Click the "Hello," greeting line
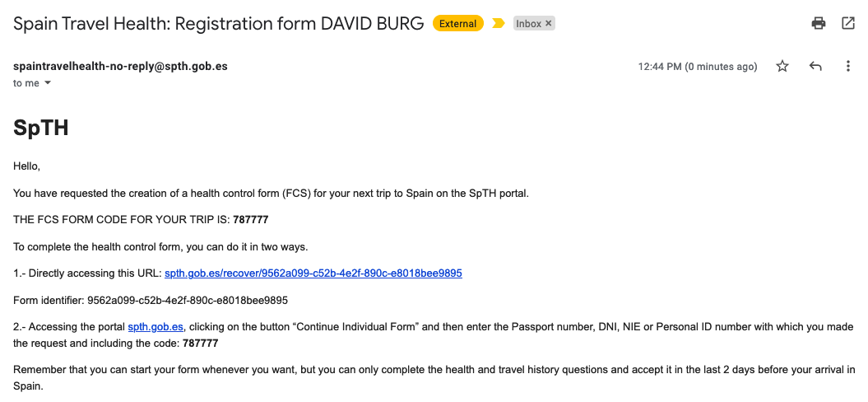The height and width of the screenshot is (402, 868). (x=27, y=166)
